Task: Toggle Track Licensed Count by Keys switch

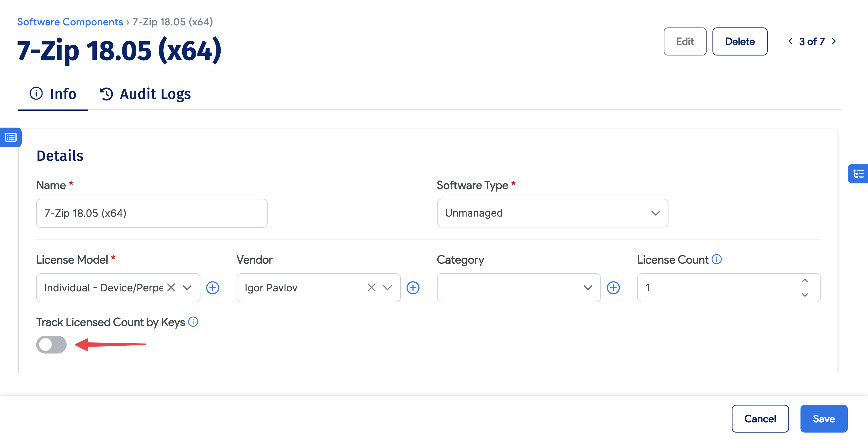Action: [x=51, y=344]
